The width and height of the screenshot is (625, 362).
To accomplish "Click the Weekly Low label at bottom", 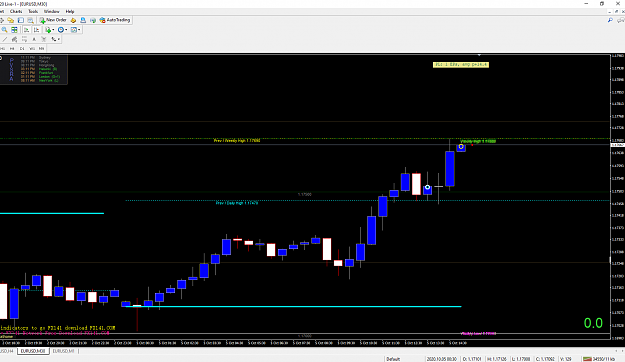I will 478,333.
